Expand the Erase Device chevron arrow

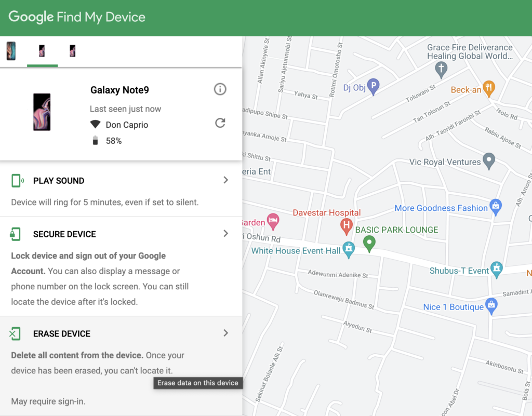[225, 333]
